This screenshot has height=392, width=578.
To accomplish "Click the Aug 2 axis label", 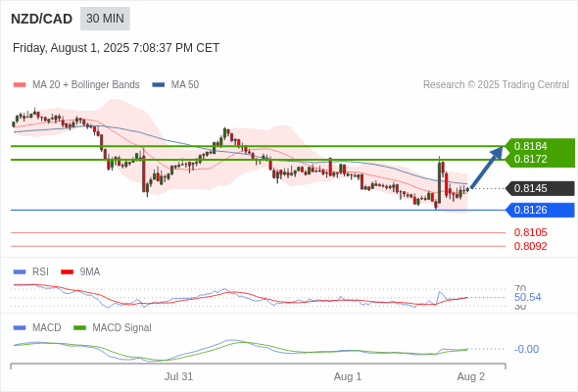I will 471,376.
